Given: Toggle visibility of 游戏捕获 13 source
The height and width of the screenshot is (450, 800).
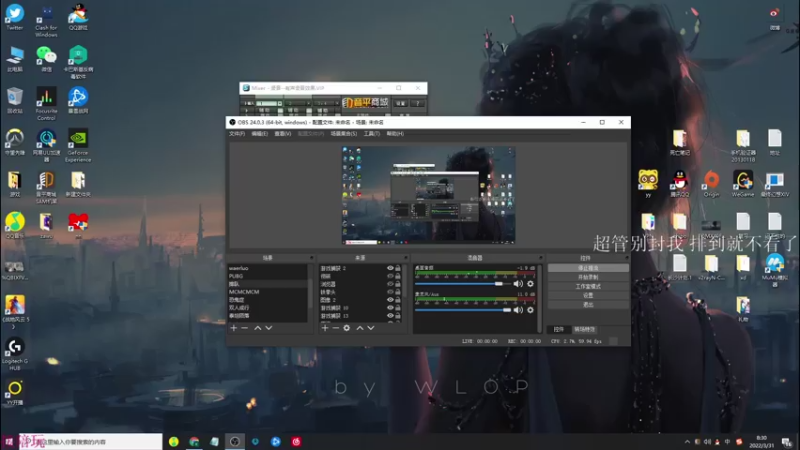Looking at the screenshot, I should click(x=390, y=316).
